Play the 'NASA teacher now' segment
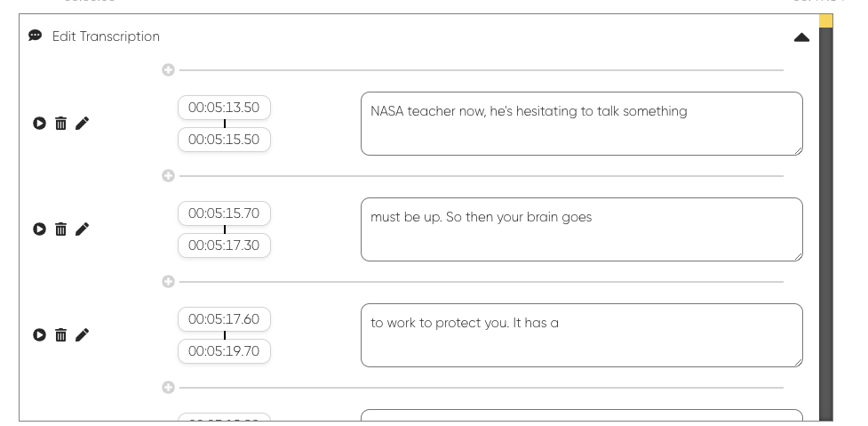The width and height of the screenshot is (868, 426). tap(39, 124)
